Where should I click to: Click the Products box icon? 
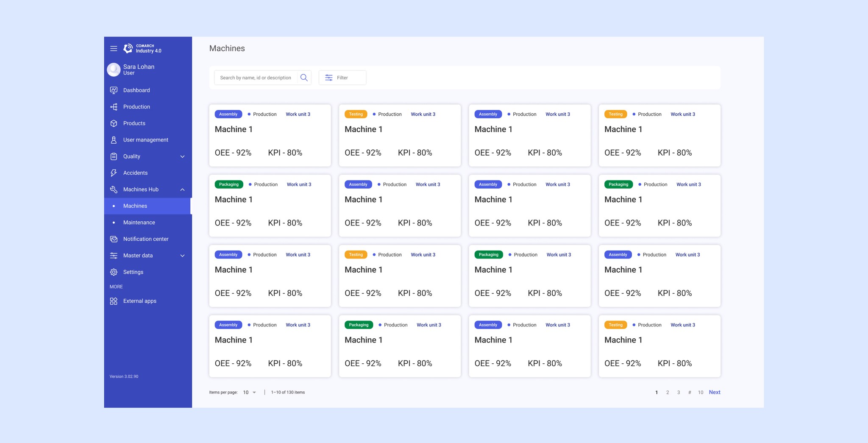[114, 123]
